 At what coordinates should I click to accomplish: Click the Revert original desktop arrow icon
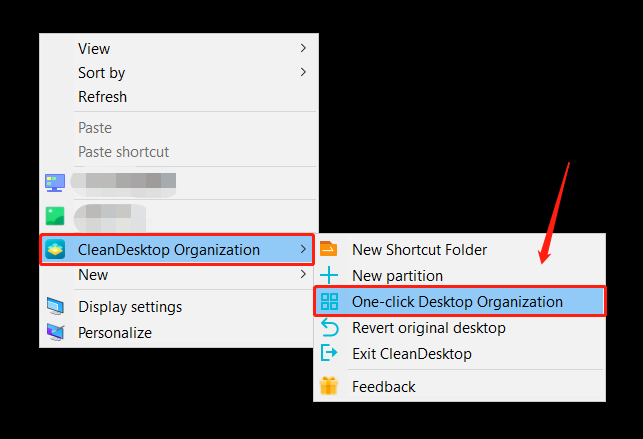coord(329,327)
